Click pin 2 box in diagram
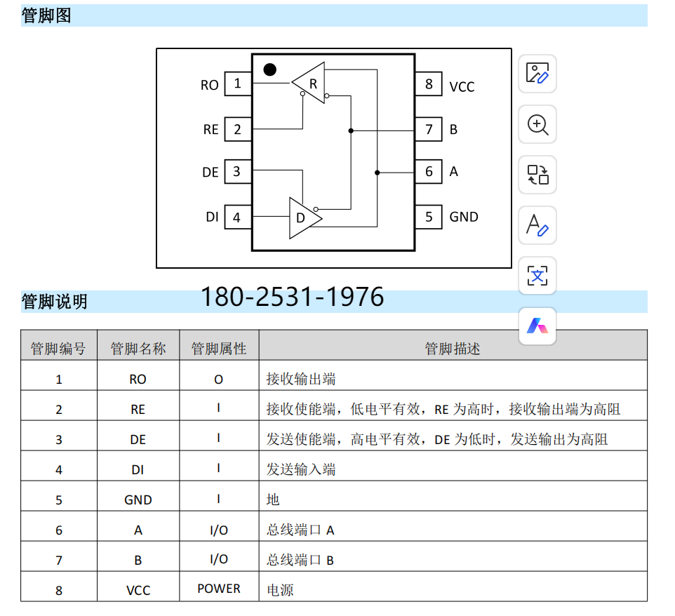Viewport: 675px width, 616px height. click(238, 129)
